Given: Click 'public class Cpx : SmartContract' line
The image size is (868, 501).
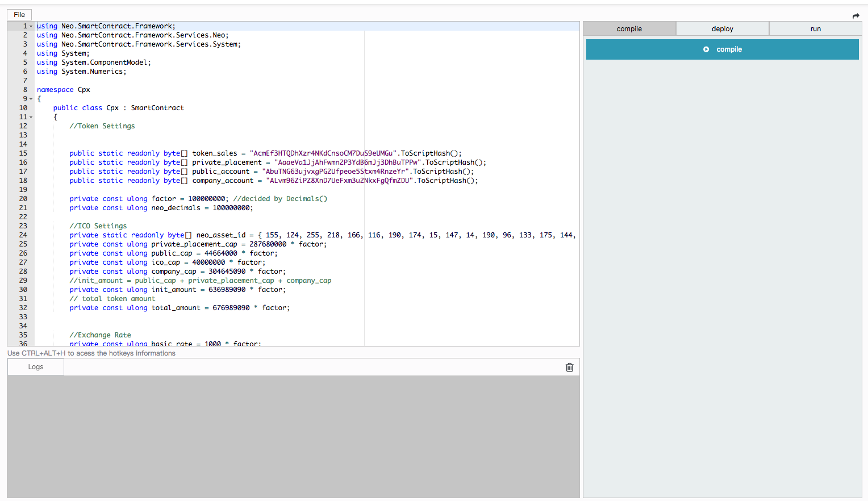Looking at the screenshot, I should [x=119, y=108].
